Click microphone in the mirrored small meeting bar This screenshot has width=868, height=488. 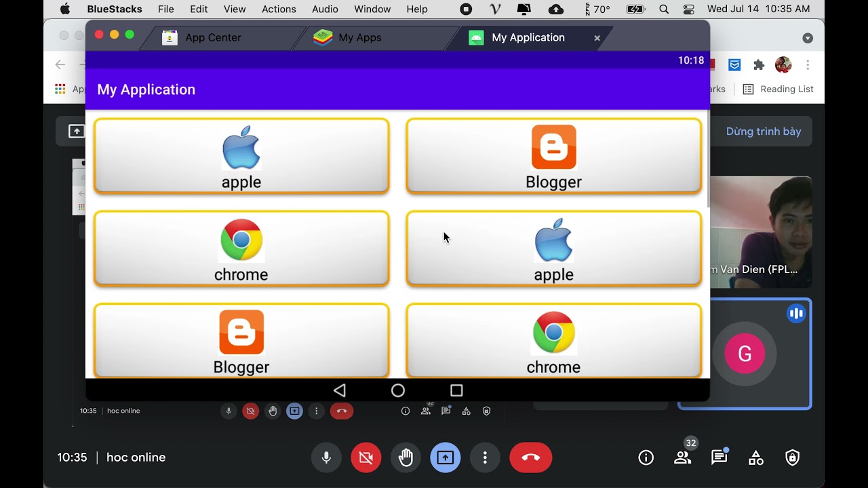pyautogui.click(x=229, y=411)
